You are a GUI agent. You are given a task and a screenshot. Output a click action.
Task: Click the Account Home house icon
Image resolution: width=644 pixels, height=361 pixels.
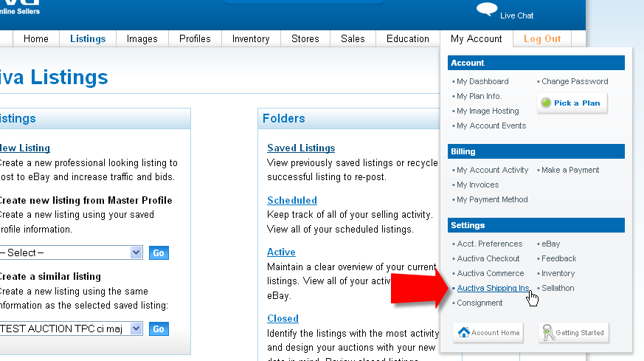tap(464, 332)
